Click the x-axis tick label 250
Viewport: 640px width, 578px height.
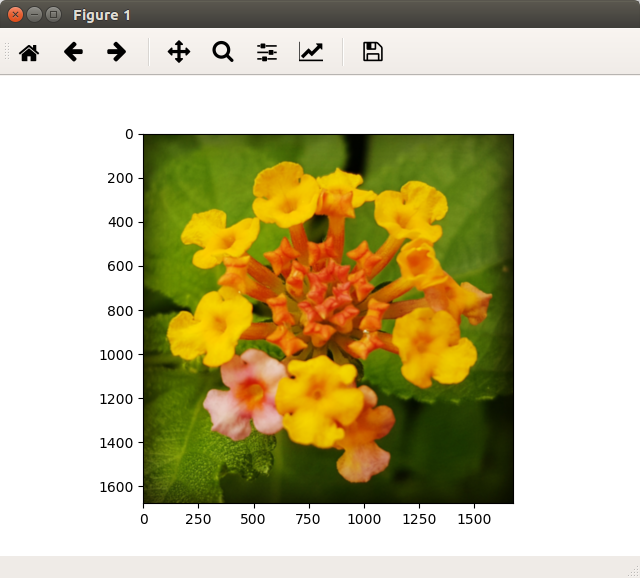[x=198, y=519]
